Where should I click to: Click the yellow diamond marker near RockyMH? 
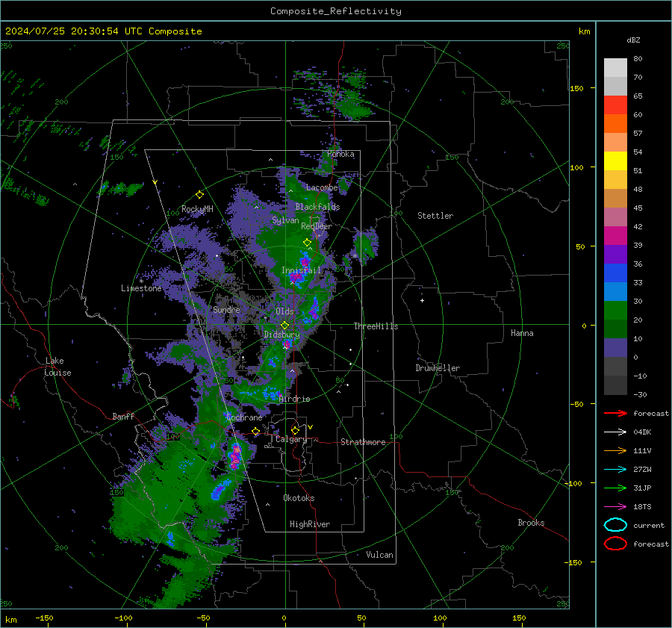(199, 195)
